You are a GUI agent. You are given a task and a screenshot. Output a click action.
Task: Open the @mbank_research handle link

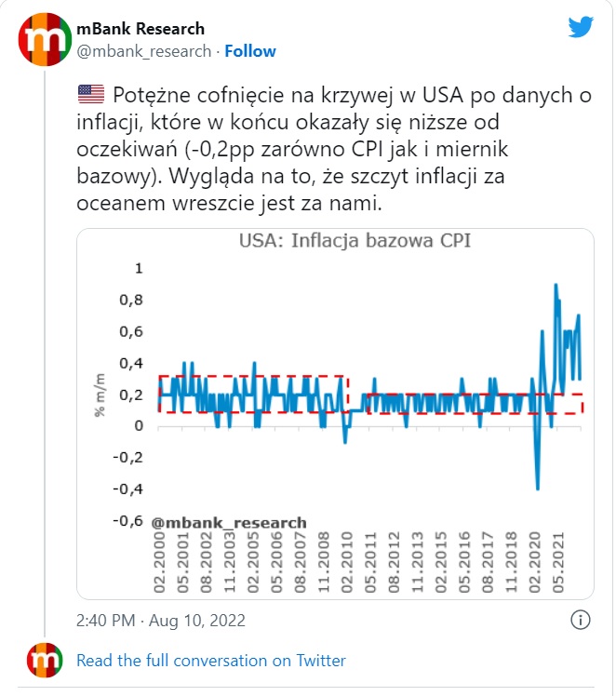click(142, 51)
